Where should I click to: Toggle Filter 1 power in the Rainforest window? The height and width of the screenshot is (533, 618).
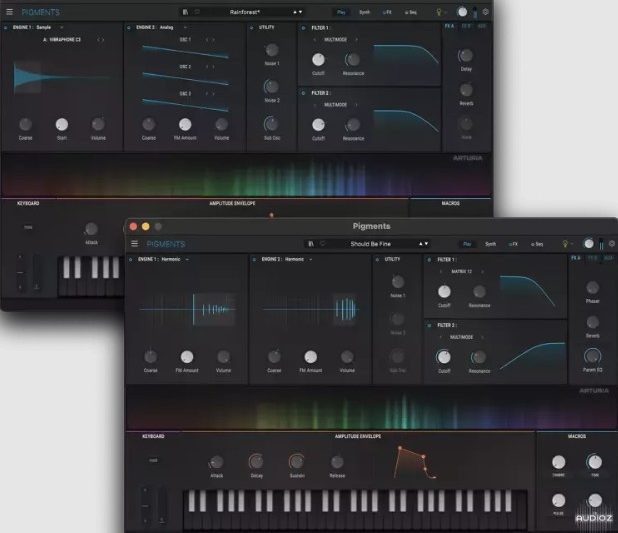click(x=303, y=28)
